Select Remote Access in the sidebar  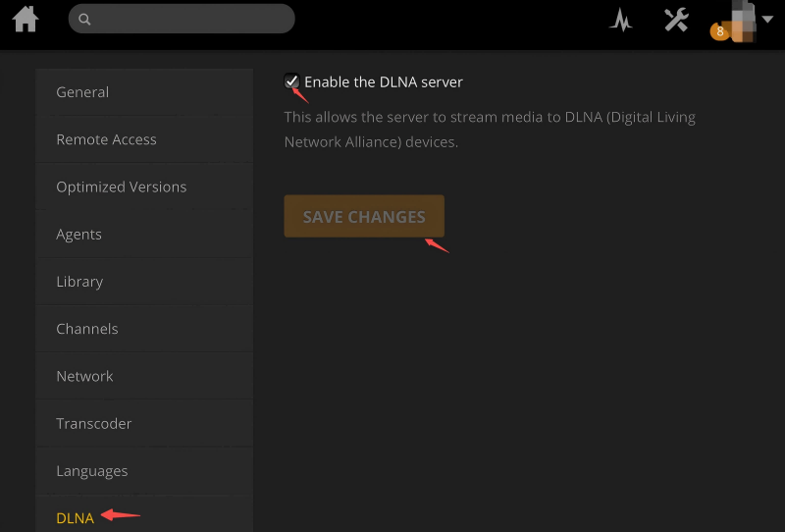[x=106, y=139]
